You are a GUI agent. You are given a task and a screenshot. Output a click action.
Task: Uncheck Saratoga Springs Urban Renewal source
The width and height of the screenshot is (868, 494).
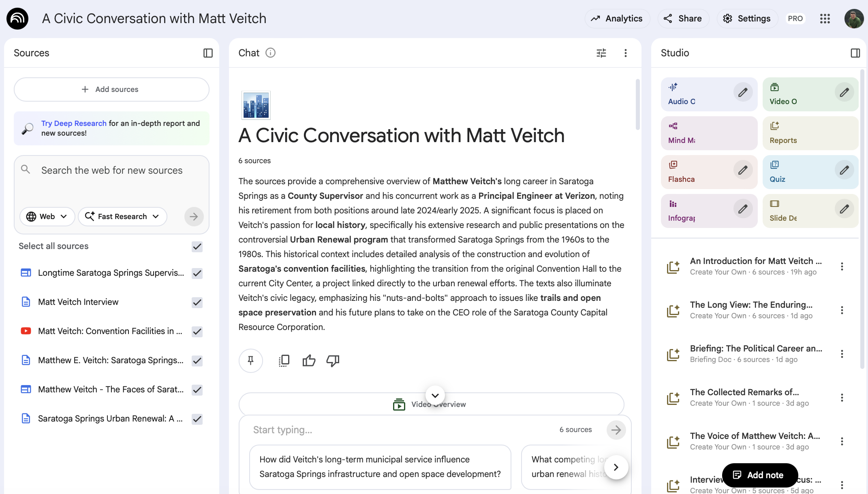click(x=197, y=419)
